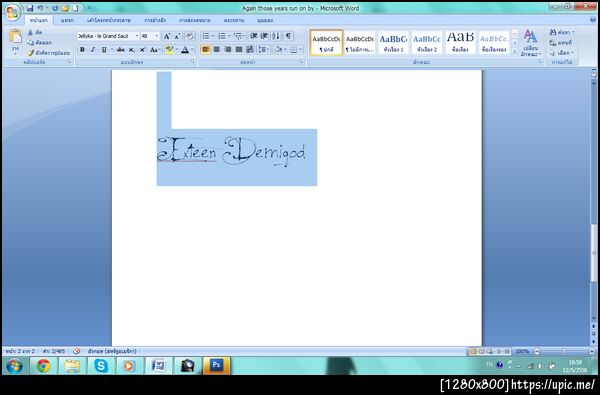Shrink font with the smaller A icon
The height and width of the screenshot is (395, 600).
(177, 36)
